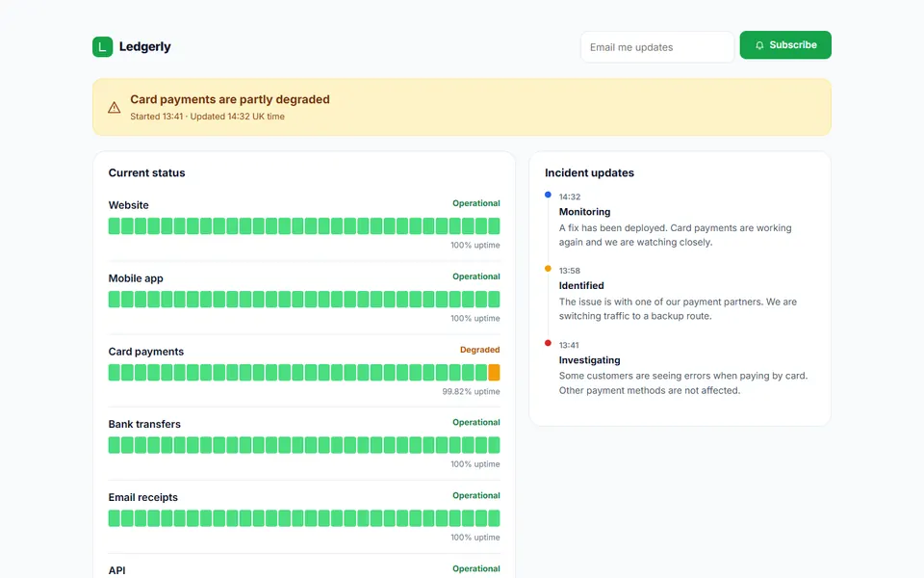The image size is (924, 578).
Task: Click the Subscribe button
Action: [785, 45]
